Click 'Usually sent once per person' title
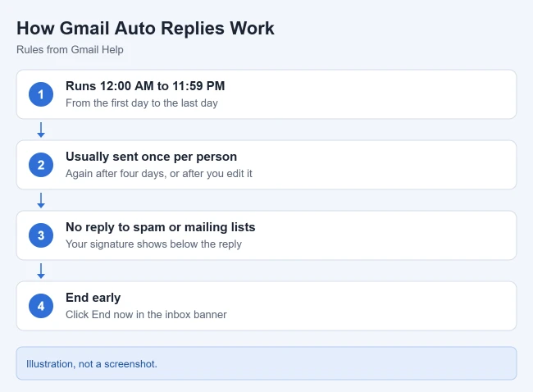This screenshot has height=392, width=533. click(151, 157)
